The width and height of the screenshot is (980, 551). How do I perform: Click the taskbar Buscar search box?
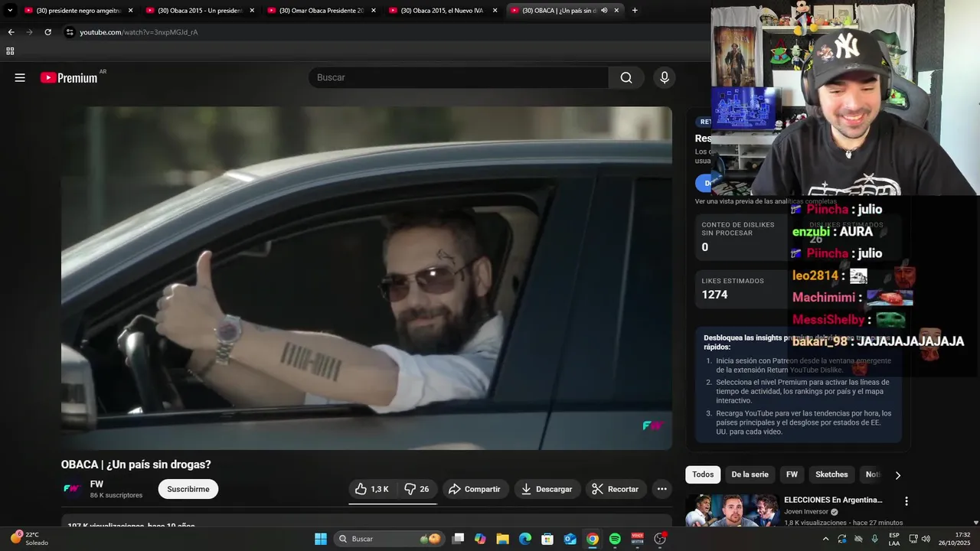tap(388, 539)
